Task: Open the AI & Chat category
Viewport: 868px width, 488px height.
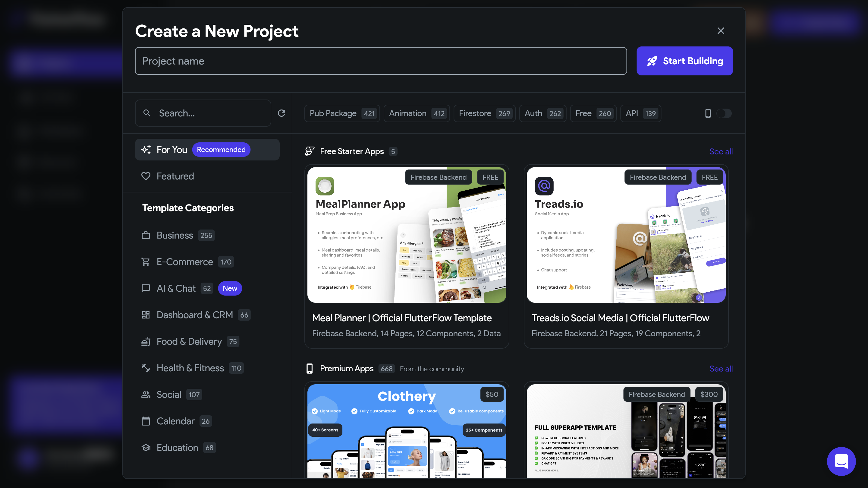Action: (x=176, y=288)
